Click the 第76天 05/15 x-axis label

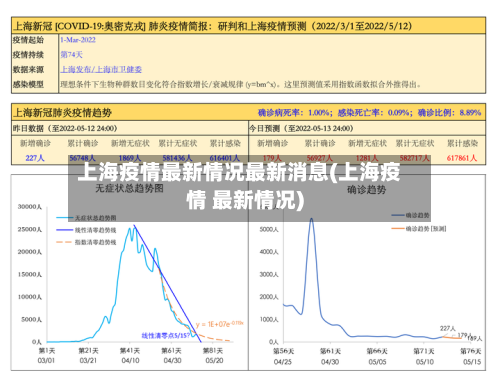472,356
